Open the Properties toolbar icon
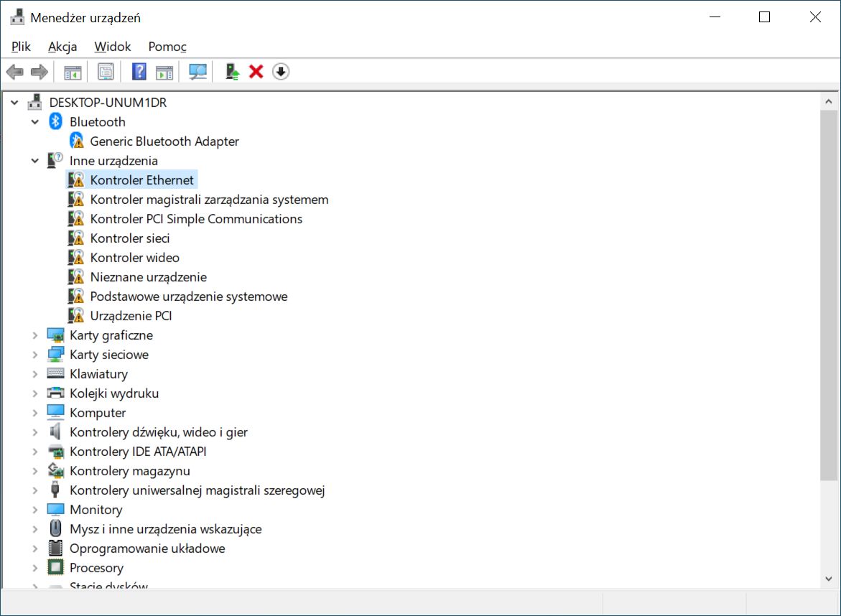841x616 pixels. tap(106, 72)
